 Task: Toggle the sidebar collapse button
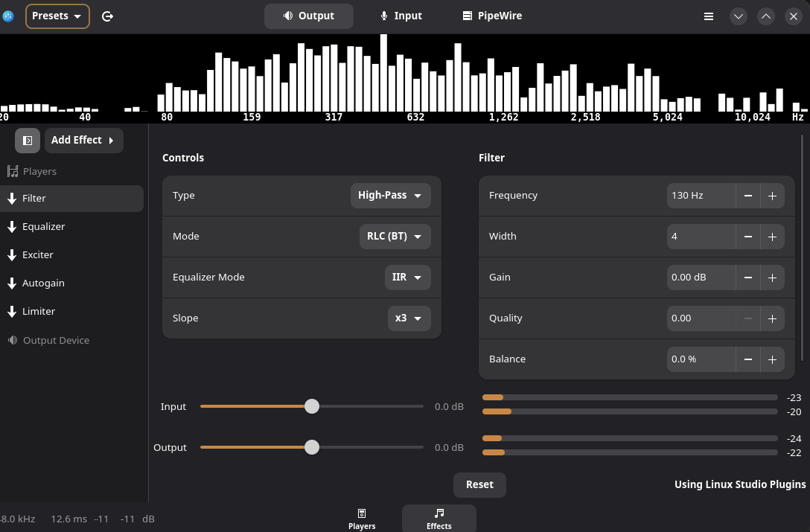pyautogui.click(x=28, y=141)
